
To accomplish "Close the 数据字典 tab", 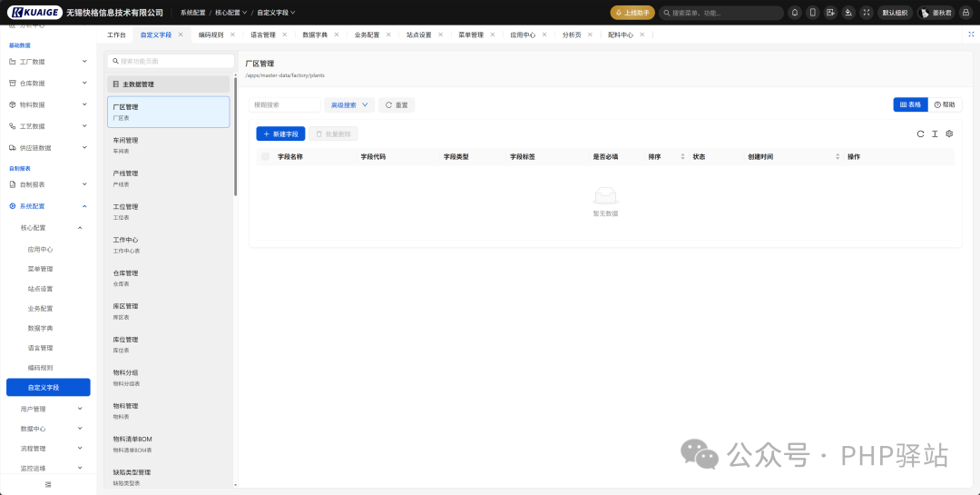I will pos(337,35).
